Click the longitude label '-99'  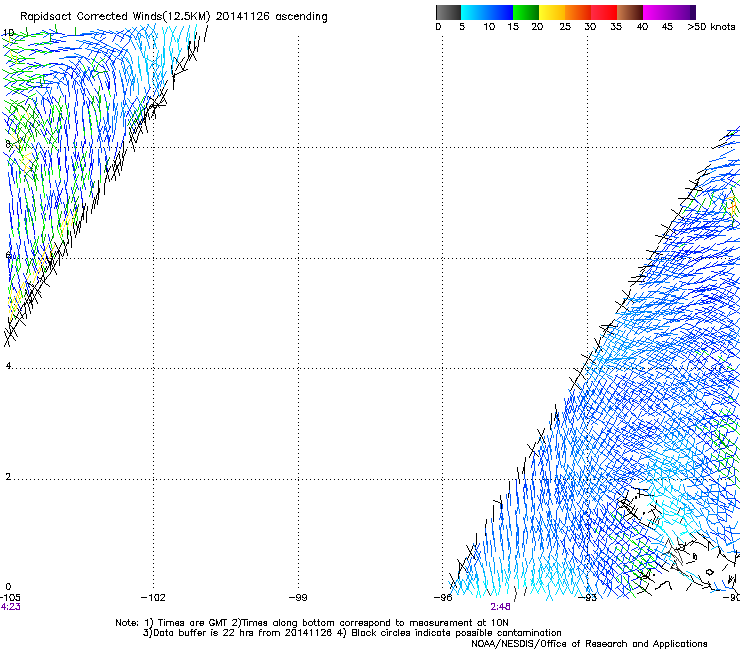click(x=298, y=598)
